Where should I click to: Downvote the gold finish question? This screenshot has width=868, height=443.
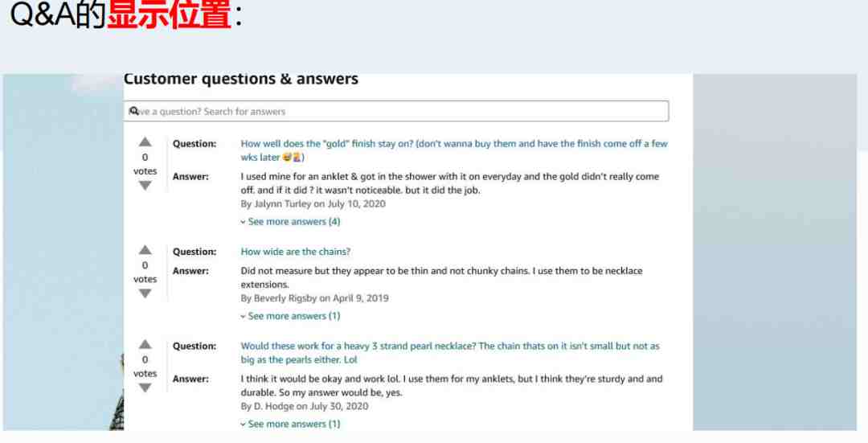[145, 186]
